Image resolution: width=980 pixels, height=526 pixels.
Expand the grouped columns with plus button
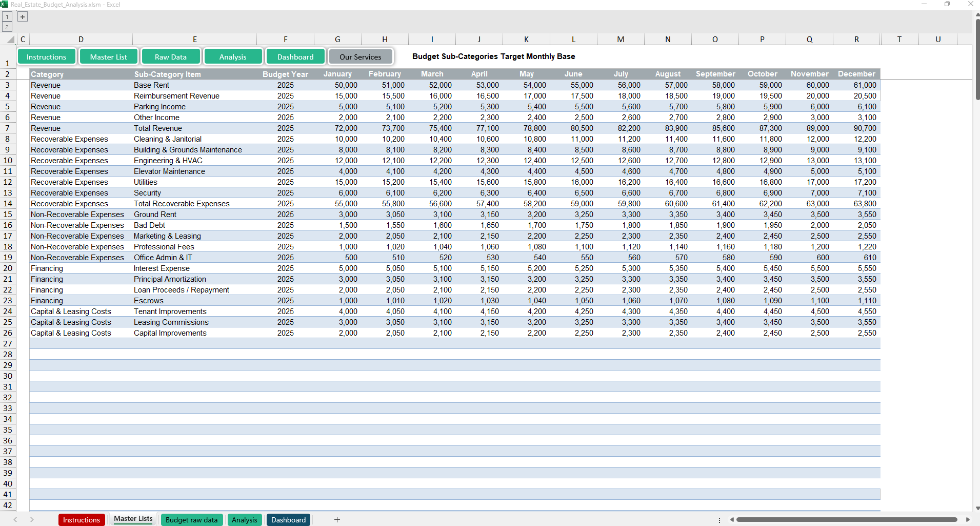[23, 17]
